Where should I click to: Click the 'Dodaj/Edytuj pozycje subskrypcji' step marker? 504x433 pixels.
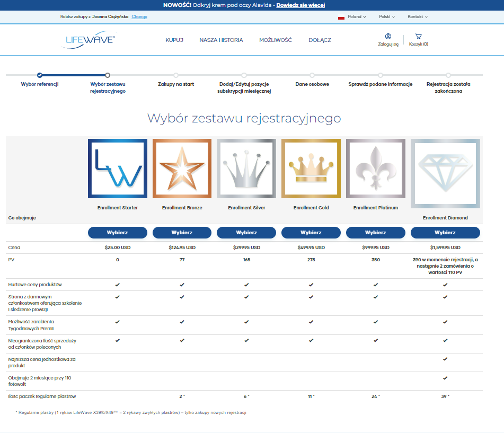[244, 75]
